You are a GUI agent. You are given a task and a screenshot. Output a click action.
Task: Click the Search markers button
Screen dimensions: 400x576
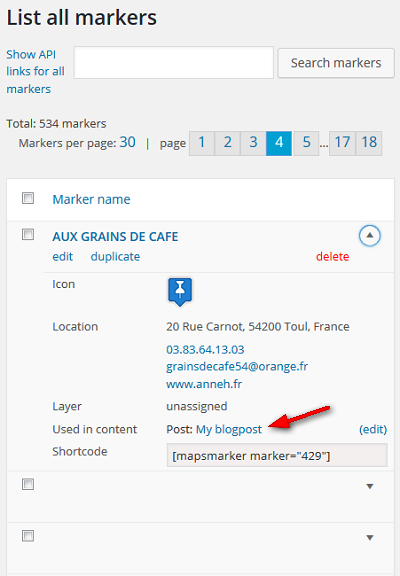click(336, 63)
